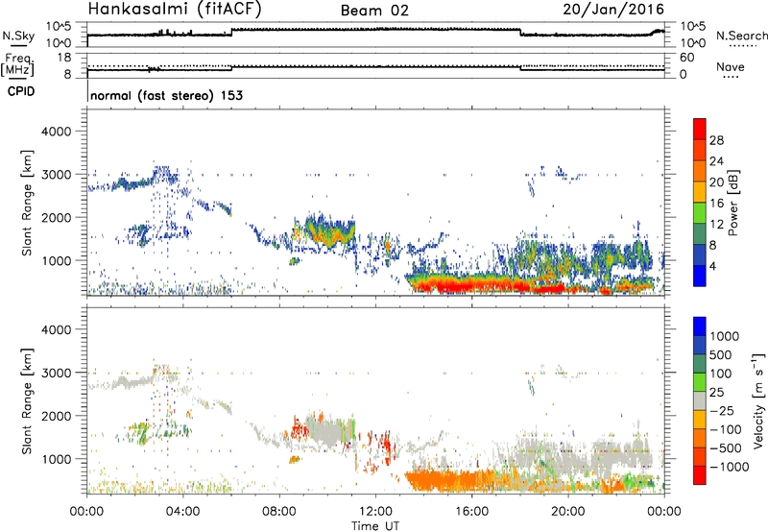Viewport: 768px width, 532px height.
Task: Click the N.Sky axis label
Action: 18,36
